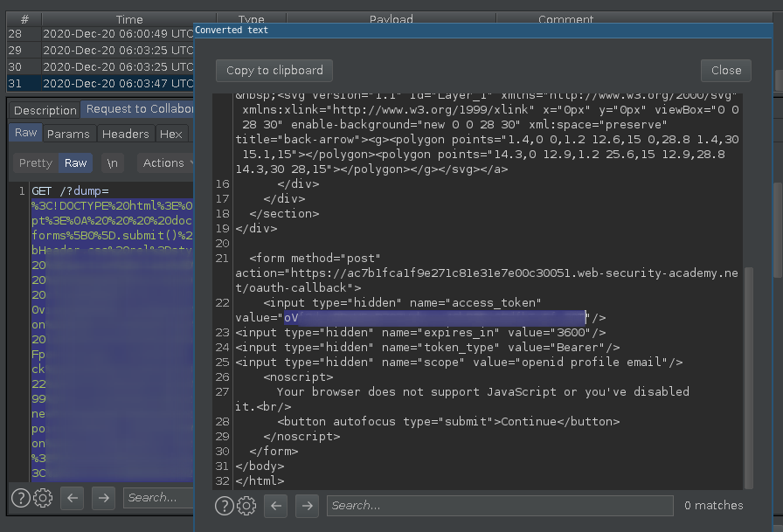Open help in the request panel behind

(20, 498)
